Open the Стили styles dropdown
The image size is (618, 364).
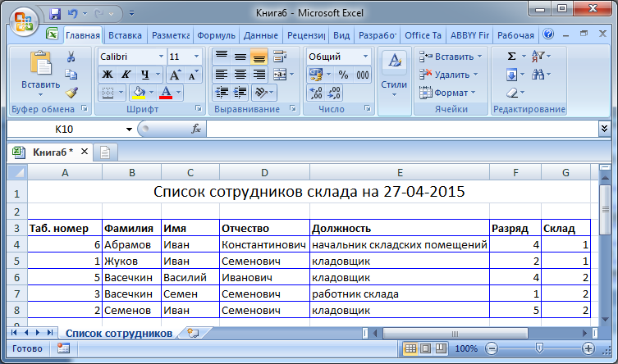click(394, 80)
